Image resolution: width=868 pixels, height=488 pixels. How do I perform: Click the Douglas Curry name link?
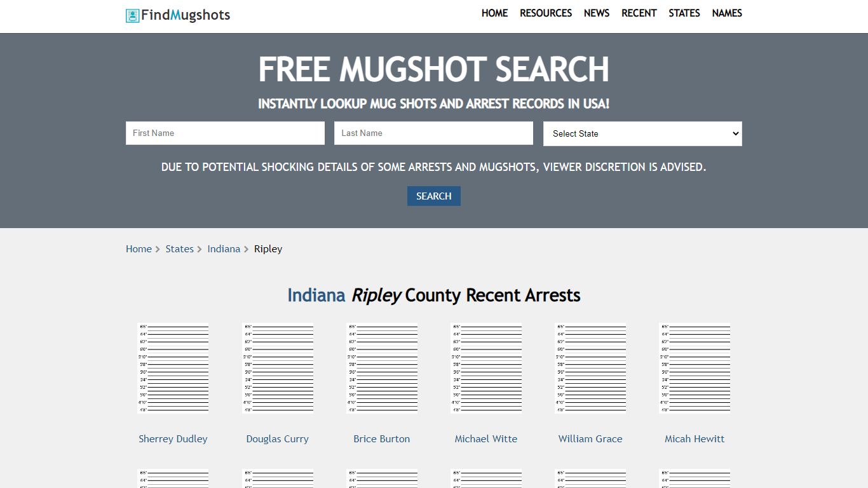[278, 439]
